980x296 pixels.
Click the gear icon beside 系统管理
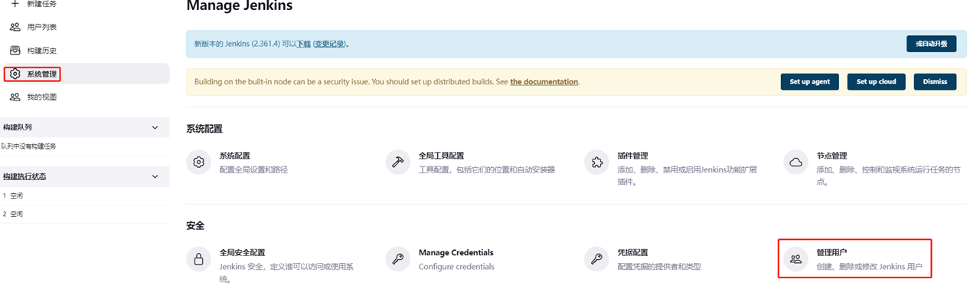[15, 74]
